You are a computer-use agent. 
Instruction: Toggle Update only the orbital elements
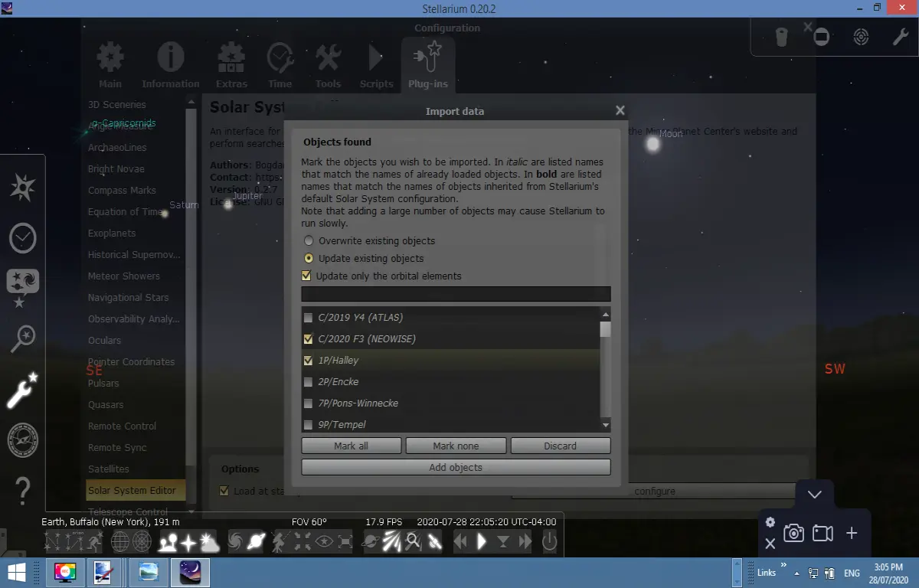(307, 276)
